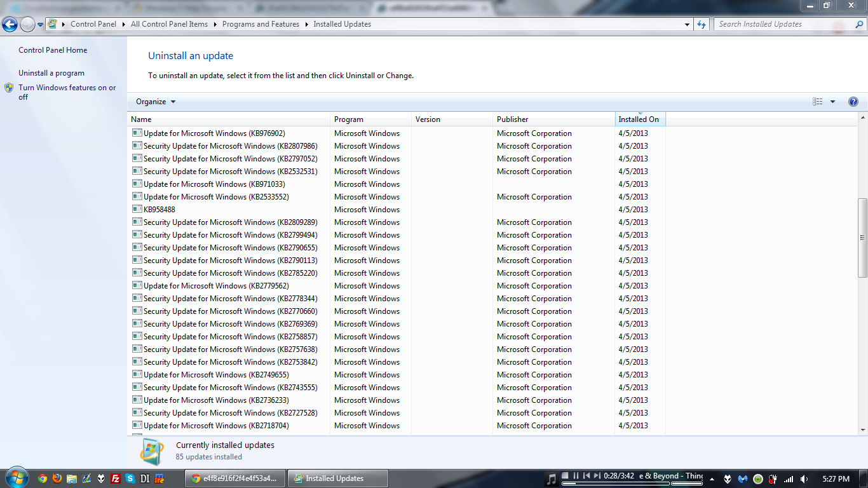Click the green circle tray icon
Screen dimensions: 868x488
click(x=758, y=479)
